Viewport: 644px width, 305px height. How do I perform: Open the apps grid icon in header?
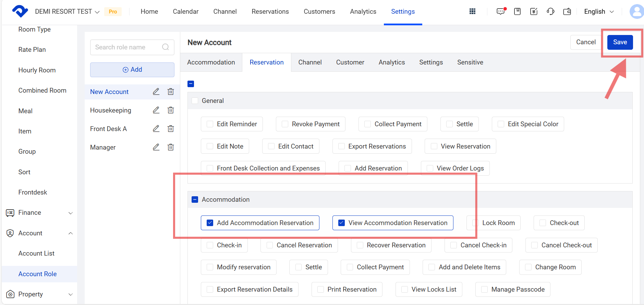(x=472, y=11)
